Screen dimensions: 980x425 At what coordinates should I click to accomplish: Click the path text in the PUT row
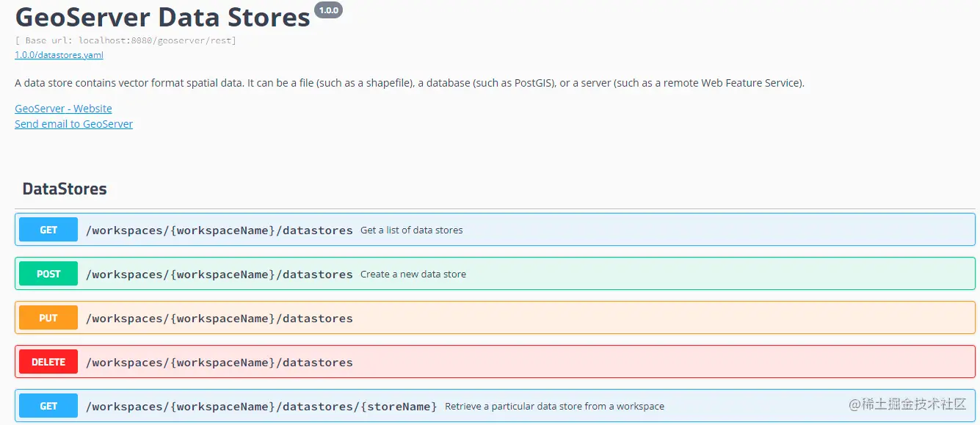click(219, 319)
